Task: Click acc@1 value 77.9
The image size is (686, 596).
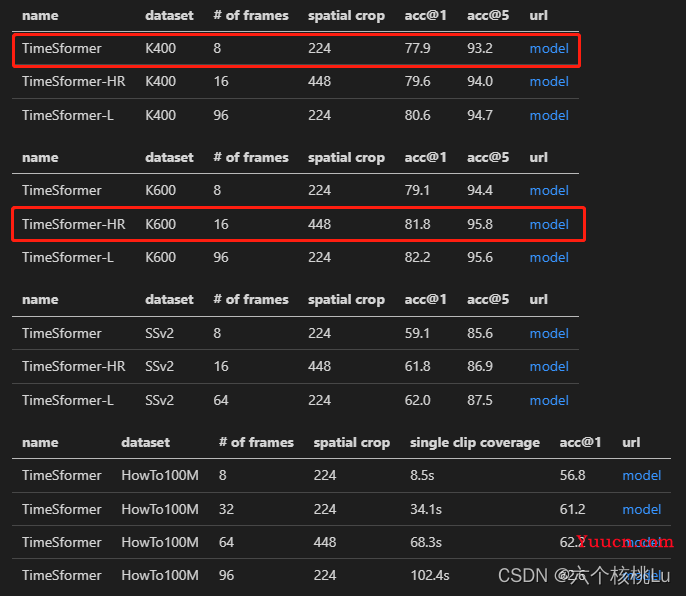Action: [x=417, y=48]
